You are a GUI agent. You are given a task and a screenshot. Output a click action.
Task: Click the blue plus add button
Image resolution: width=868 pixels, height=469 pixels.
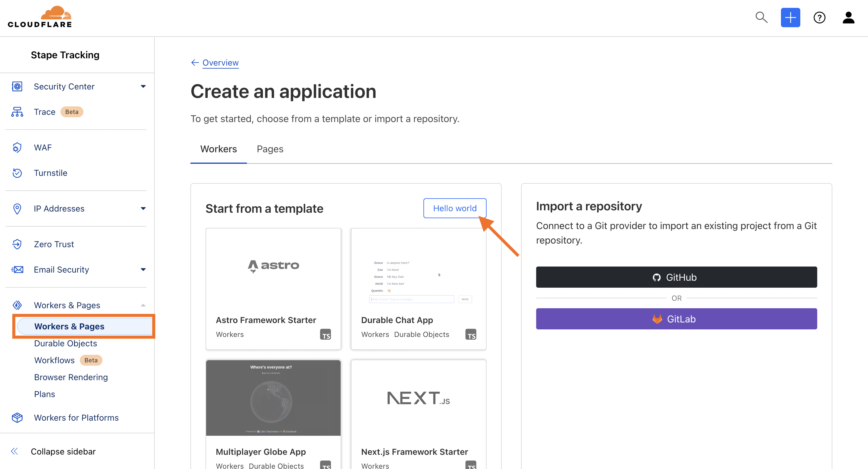point(790,18)
